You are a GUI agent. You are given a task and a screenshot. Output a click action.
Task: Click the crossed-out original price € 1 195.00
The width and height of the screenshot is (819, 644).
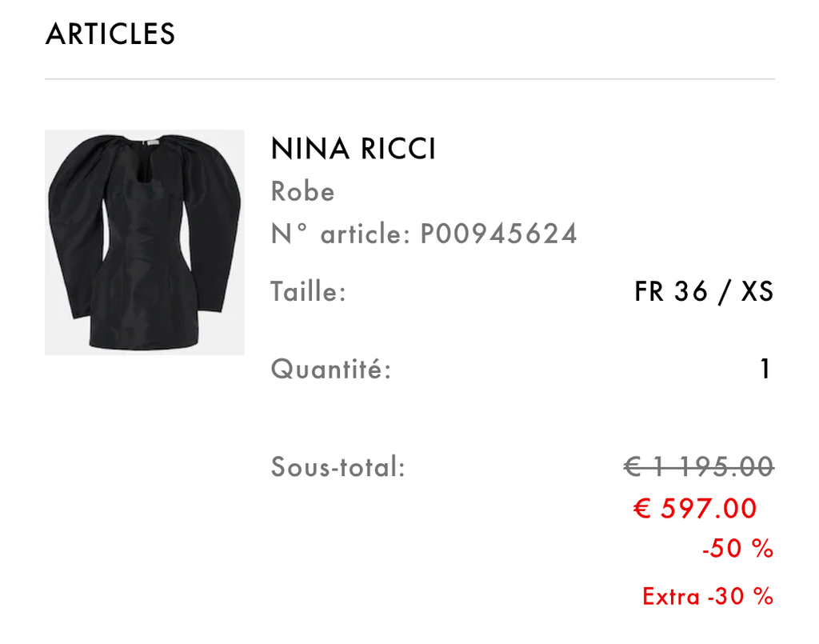point(698,466)
